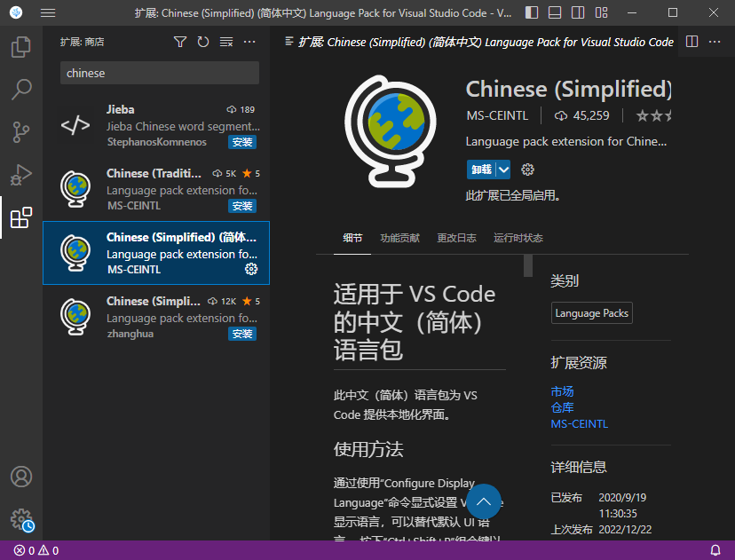Open the 卸载 button dropdown arrow
Screen dimensions: 735x560
pyautogui.click(x=502, y=169)
